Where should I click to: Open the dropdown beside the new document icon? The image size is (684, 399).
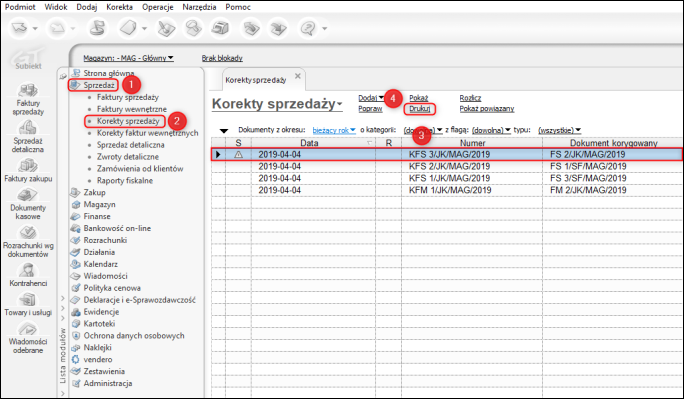point(144,29)
